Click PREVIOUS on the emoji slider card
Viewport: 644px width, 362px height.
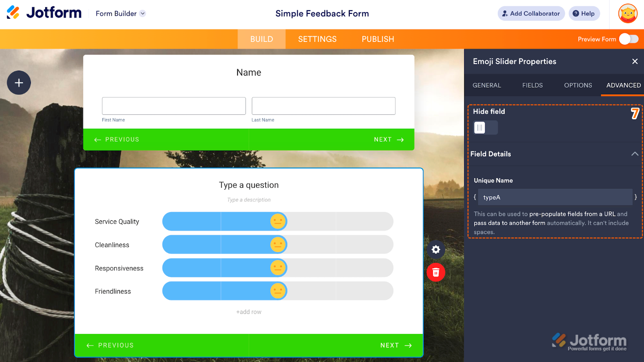coord(110,345)
